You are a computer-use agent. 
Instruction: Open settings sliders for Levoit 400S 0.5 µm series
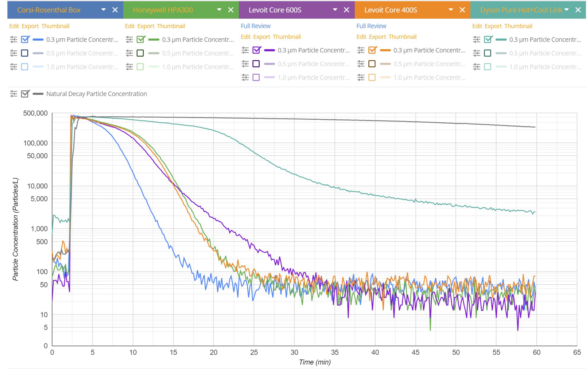coord(360,64)
